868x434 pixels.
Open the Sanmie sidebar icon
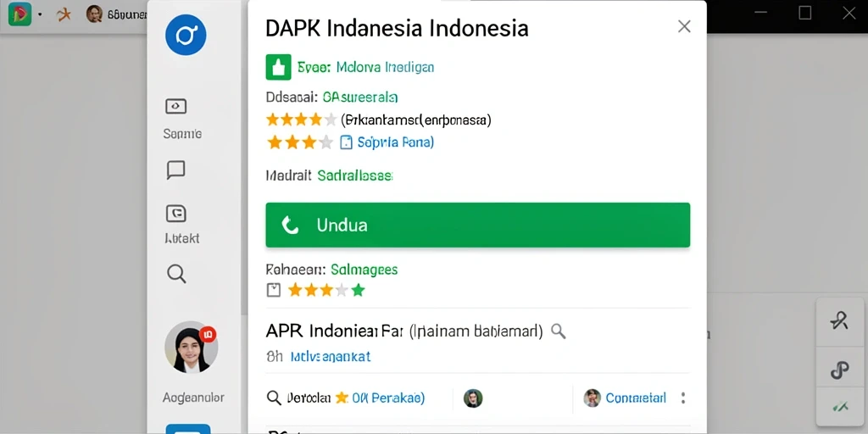point(176,106)
